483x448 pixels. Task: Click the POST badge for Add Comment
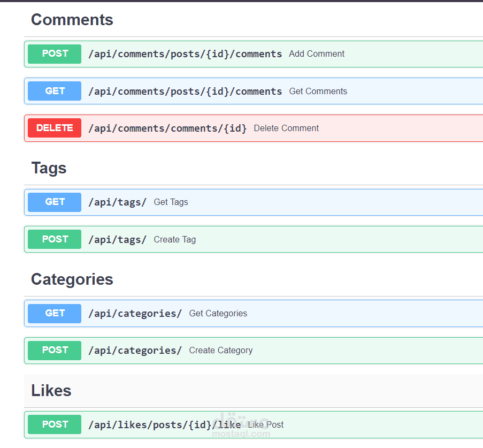(55, 54)
